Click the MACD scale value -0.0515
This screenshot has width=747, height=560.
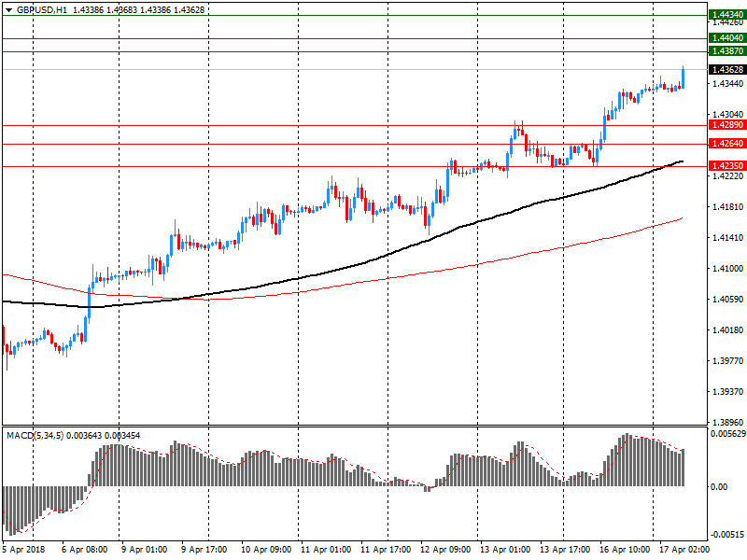click(x=727, y=534)
